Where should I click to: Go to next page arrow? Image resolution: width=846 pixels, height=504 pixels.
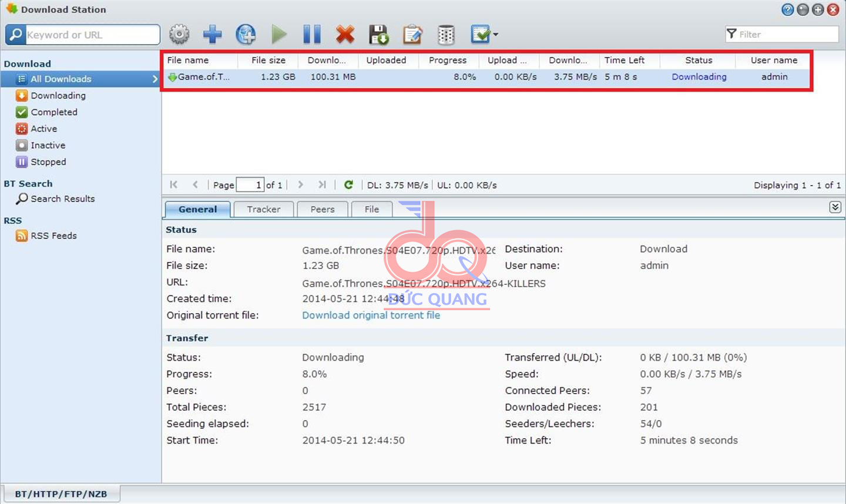coord(301,184)
